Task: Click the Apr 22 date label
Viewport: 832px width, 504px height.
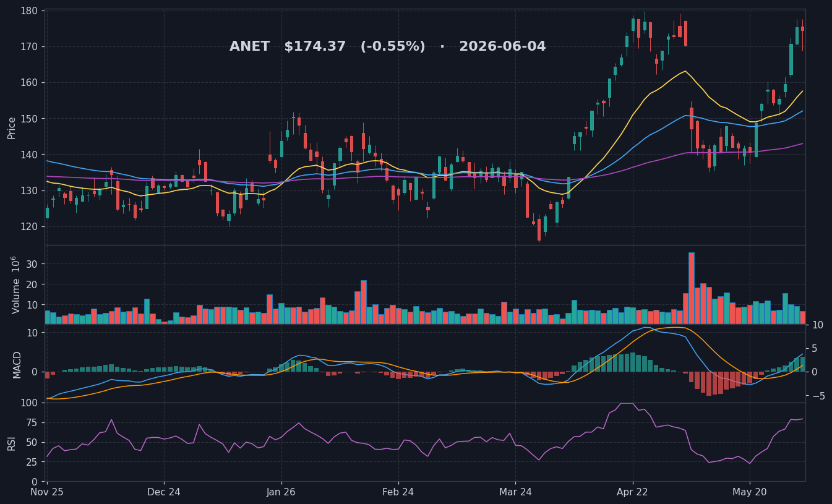Action: tap(632, 492)
